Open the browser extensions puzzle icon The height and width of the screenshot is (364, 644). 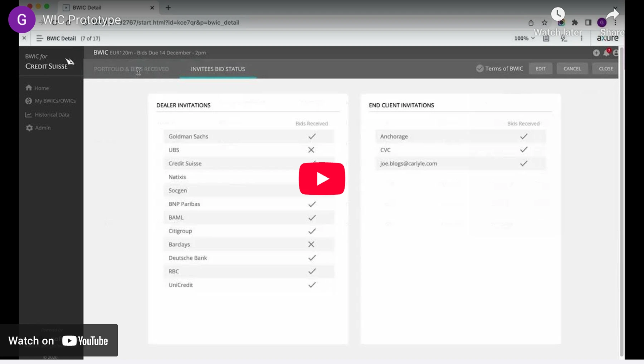575,23
